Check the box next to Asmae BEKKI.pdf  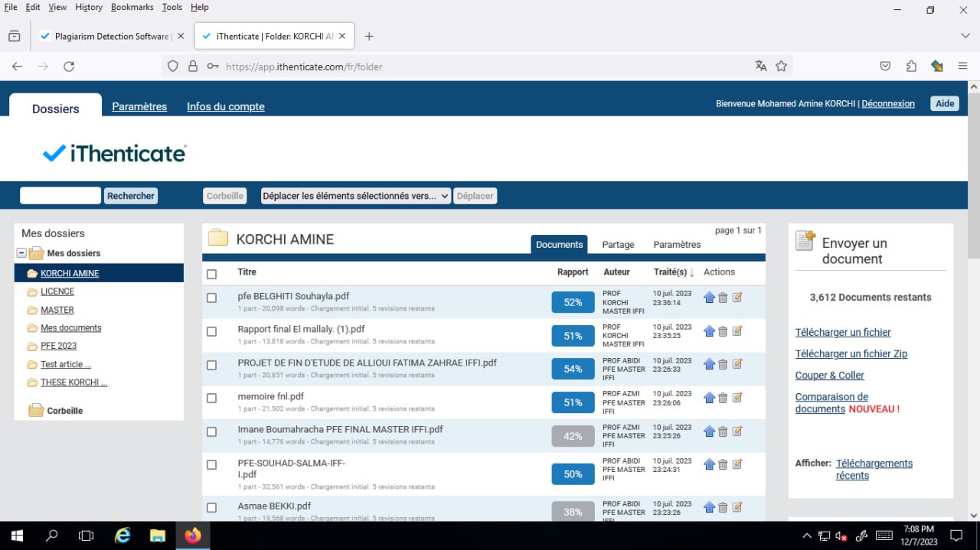coord(212,508)
